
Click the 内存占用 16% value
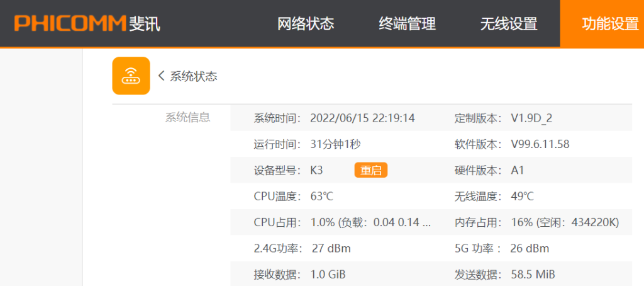click(x=565, y=222)
